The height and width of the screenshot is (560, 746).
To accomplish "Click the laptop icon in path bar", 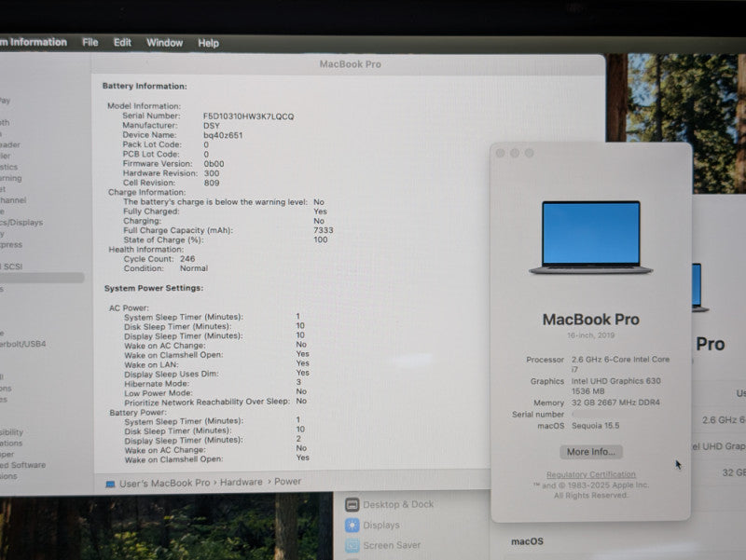I will tap(110, 484).
